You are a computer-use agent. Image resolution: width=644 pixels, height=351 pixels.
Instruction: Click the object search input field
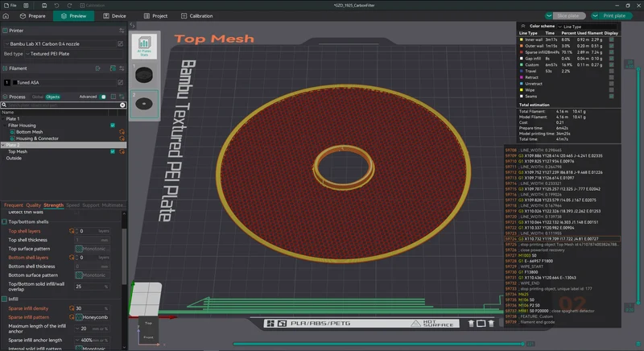(64, 105)
